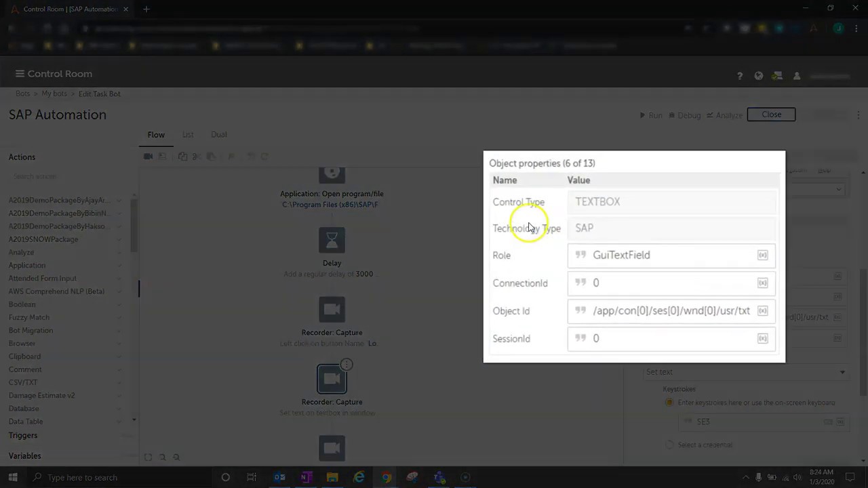Open the user profile icon
This screenshot has height=488, width=868.
click(797, 76)
